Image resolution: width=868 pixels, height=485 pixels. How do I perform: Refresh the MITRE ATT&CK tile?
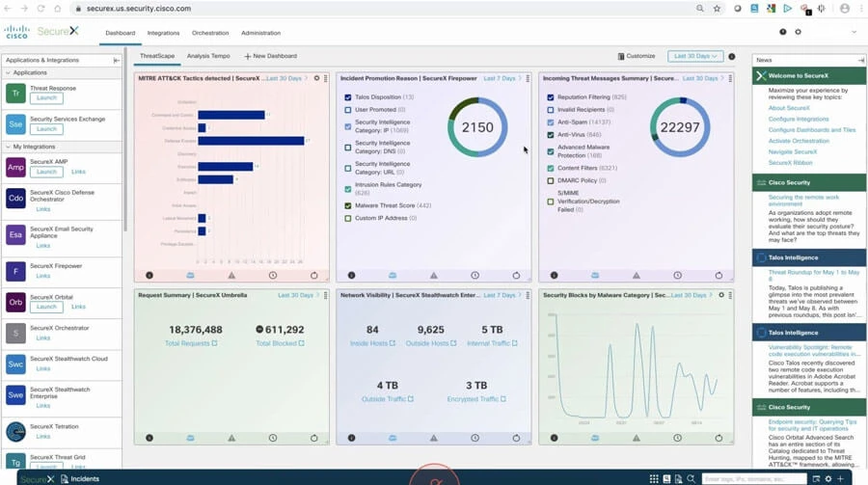tap(313, 275)
